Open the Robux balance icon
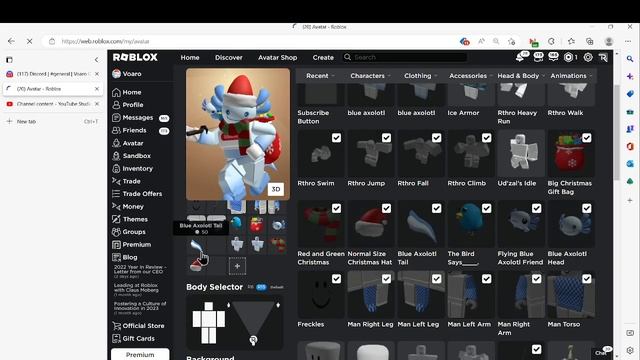Screen dimensions: 640x360 (x=568, y=58)
